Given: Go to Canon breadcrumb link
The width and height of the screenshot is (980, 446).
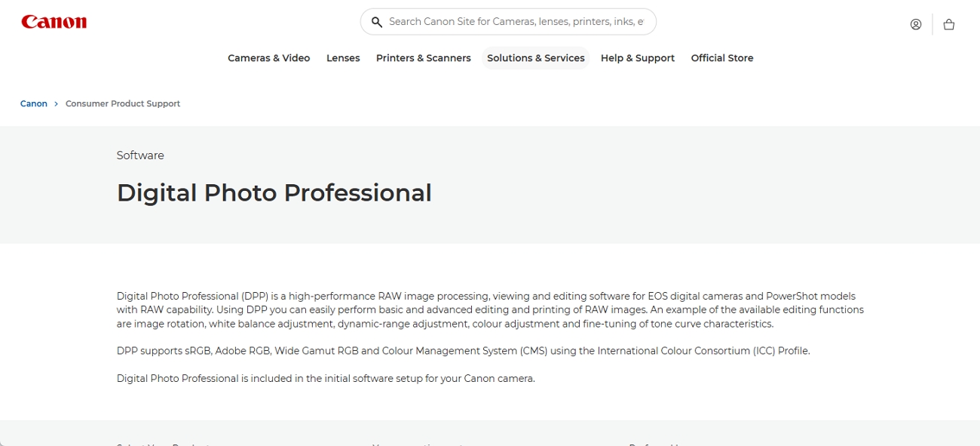Looking at the screenshot, I should point(34,103).
